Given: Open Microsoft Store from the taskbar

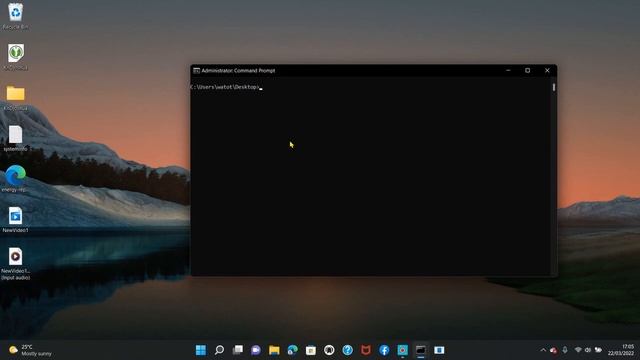Looking at the screenshot, I should [311, 350].
